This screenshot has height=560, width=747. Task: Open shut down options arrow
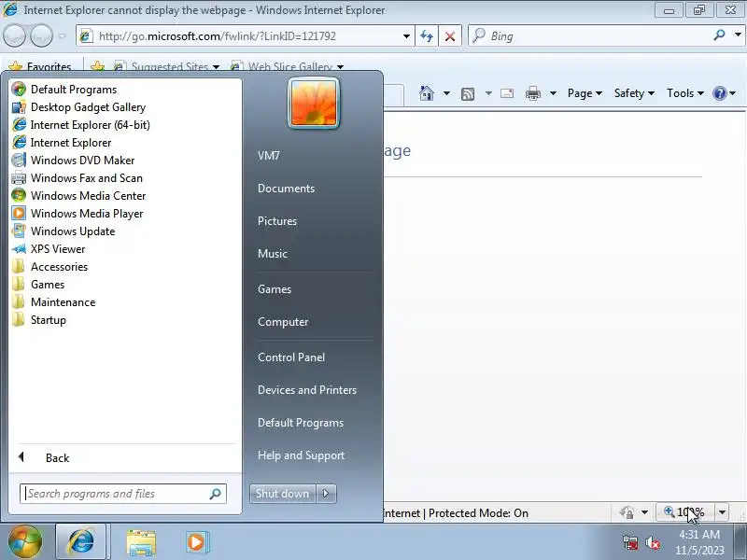[x=326, y=494]
